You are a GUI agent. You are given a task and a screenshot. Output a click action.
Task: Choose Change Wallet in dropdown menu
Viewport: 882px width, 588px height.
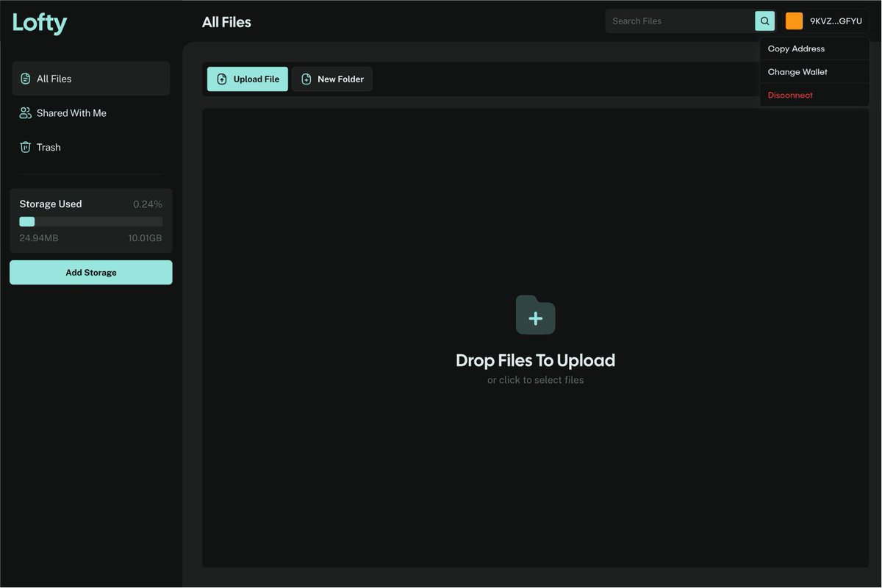(x=814, y=72)
